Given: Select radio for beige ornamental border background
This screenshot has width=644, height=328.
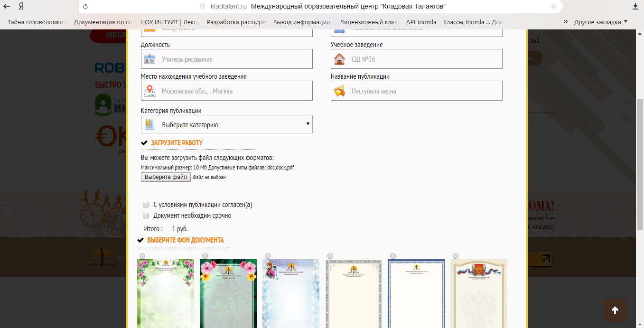Looking at the screenshot, I should point(330,256).
